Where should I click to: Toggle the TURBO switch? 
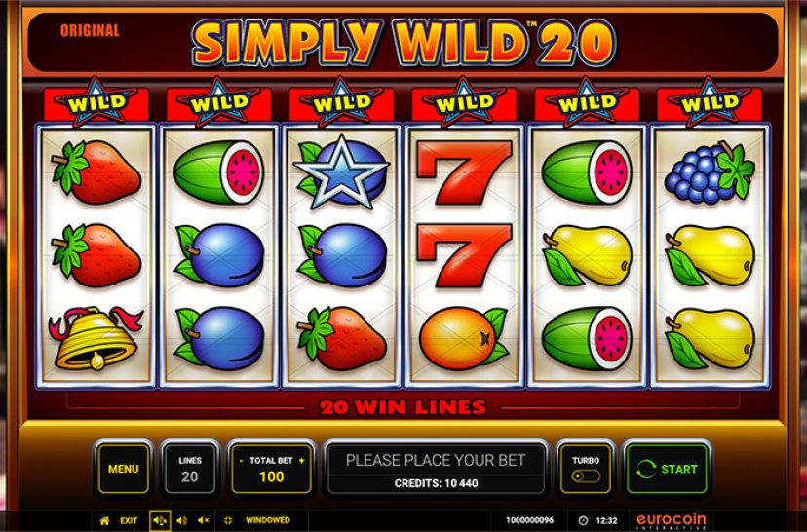(x=586, y=475)
